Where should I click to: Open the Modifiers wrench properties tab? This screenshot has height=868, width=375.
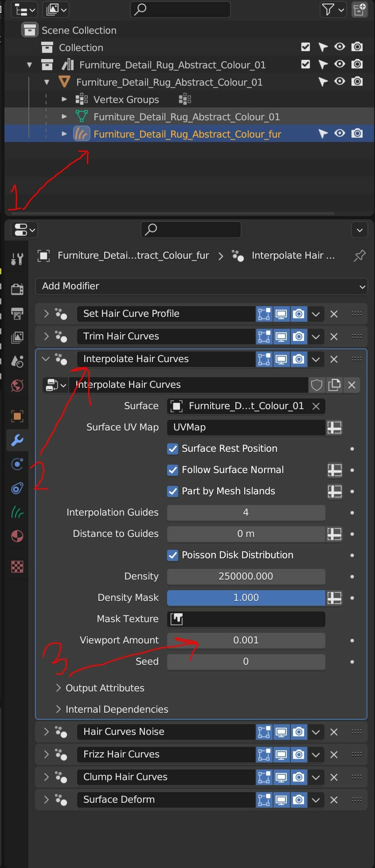click(x=17, y=440)
